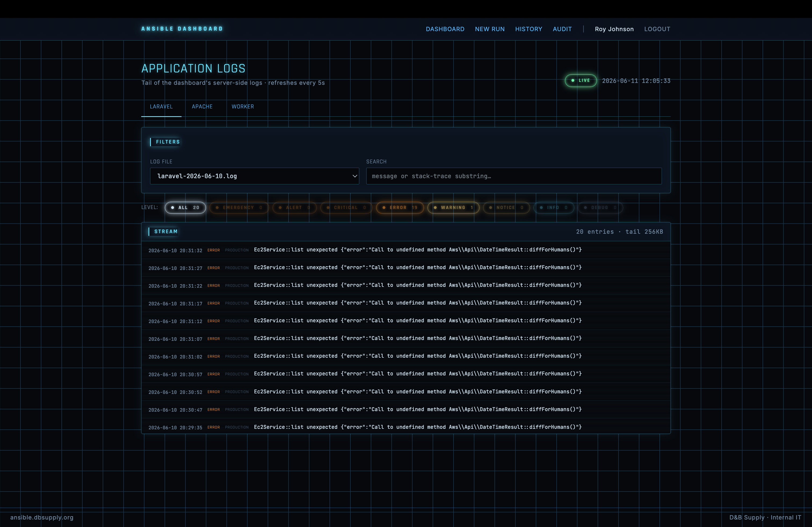
Task: Click the Ansible Dashboard logo
Action: click(x=182, y=29)
